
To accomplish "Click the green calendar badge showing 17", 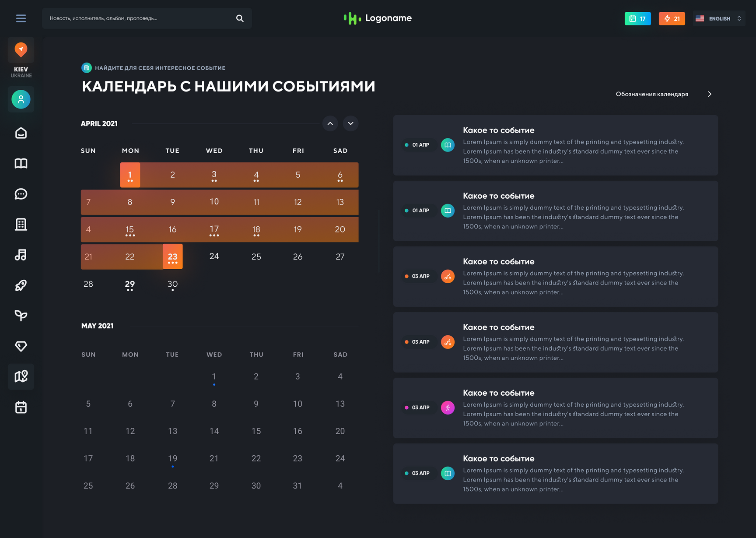I will pyautogui.click(x=637, y=18).
